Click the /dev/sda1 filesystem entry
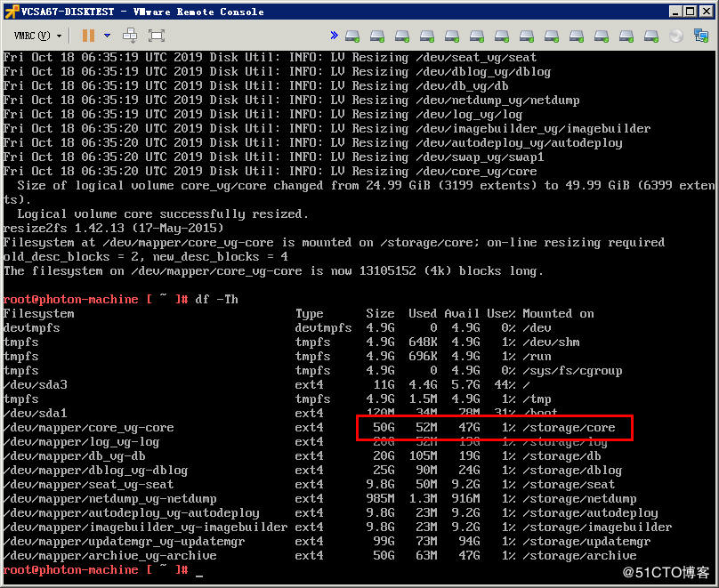Viewport: 719px width, 588px height. click(36, 413)
